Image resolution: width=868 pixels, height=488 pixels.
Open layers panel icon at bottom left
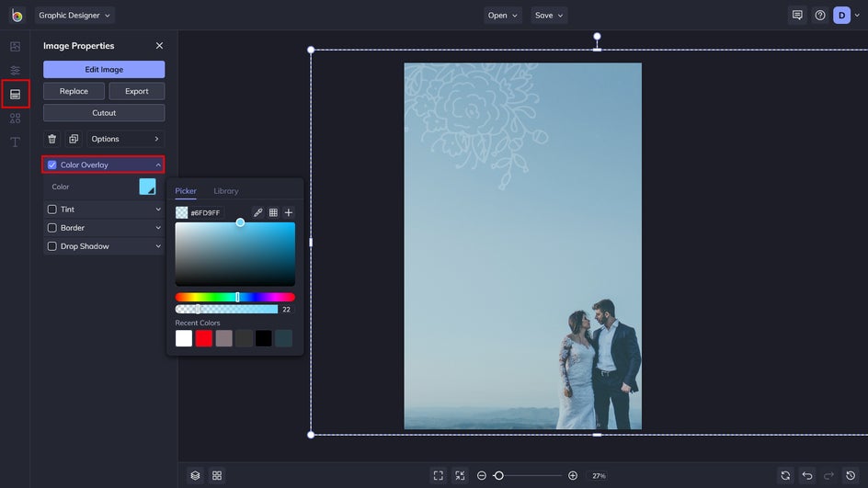pyautogui.click(x=195, y=475)
